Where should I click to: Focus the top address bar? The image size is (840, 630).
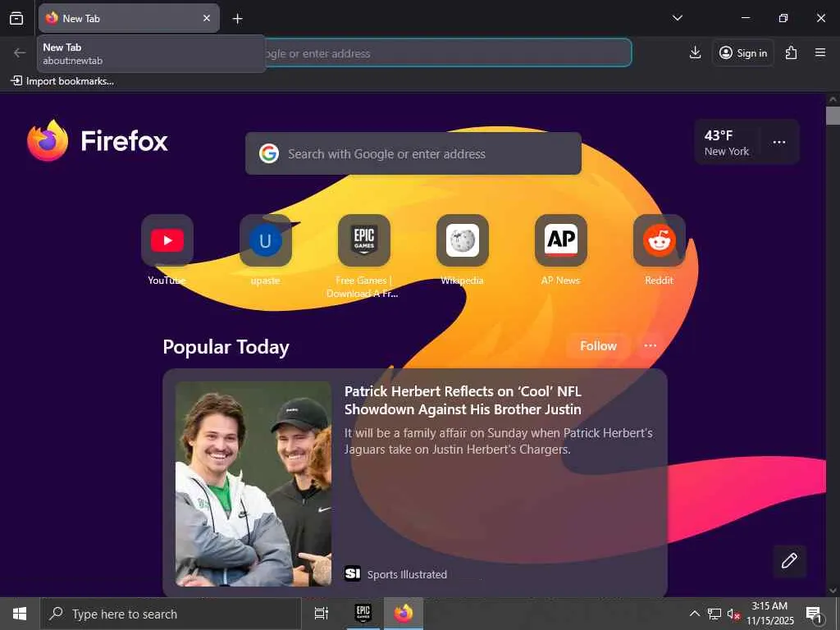449,53
